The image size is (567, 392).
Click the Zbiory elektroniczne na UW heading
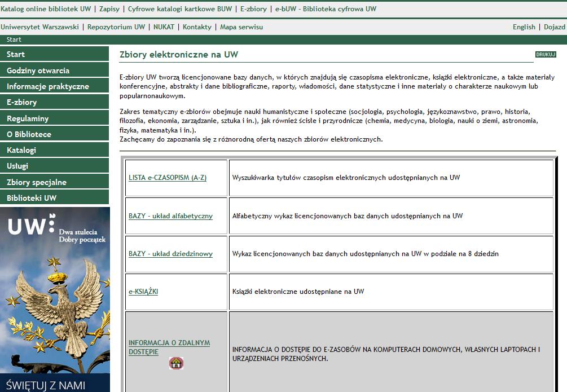[x=179, y=55]
